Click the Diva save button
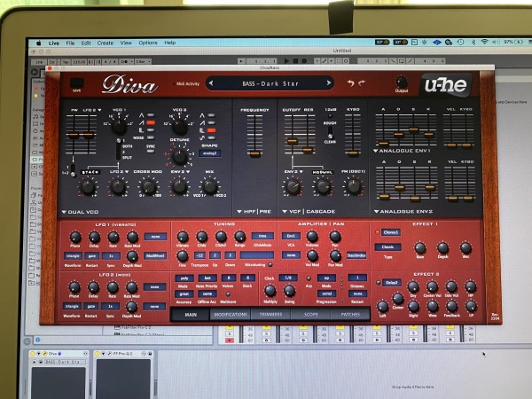This screenshot has width=532, height=399. click(x=76, y=82)
